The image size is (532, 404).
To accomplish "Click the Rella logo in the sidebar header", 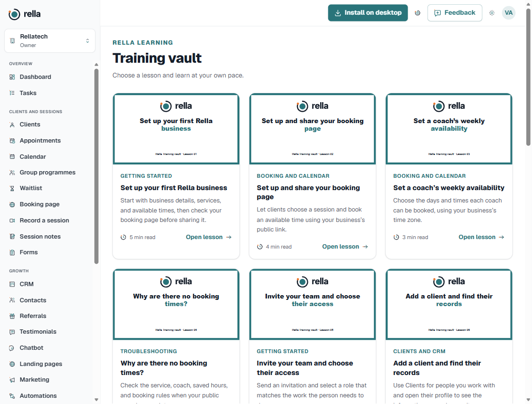I will (24, 14).
